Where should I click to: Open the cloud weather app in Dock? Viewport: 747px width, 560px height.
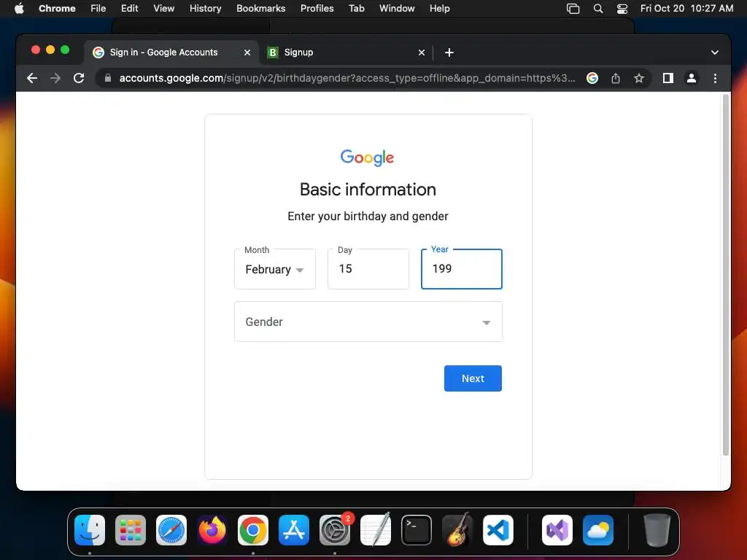coord(598,530)
